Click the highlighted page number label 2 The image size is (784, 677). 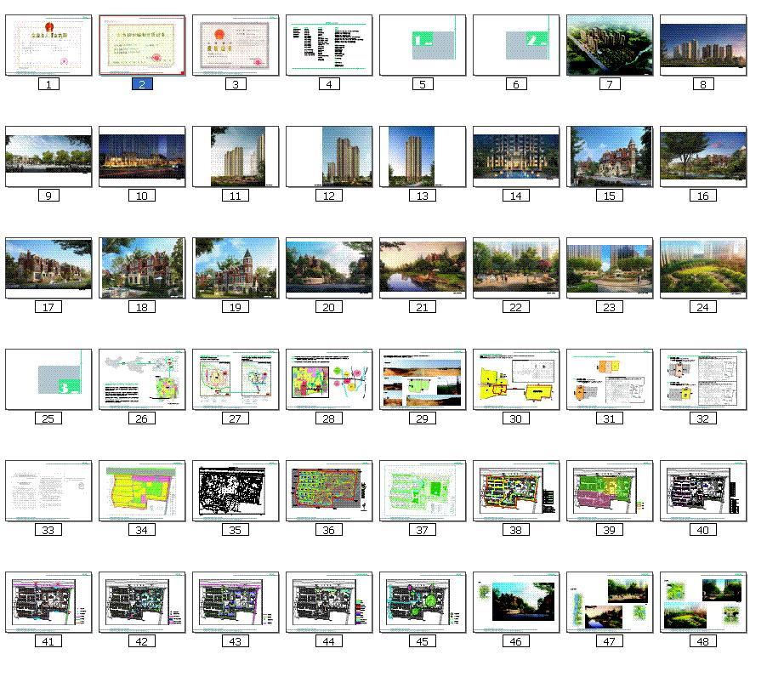click(142, 84)
